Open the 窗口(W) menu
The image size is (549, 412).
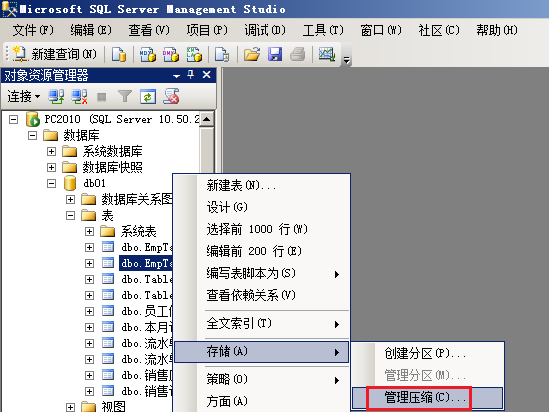[381, 30]
